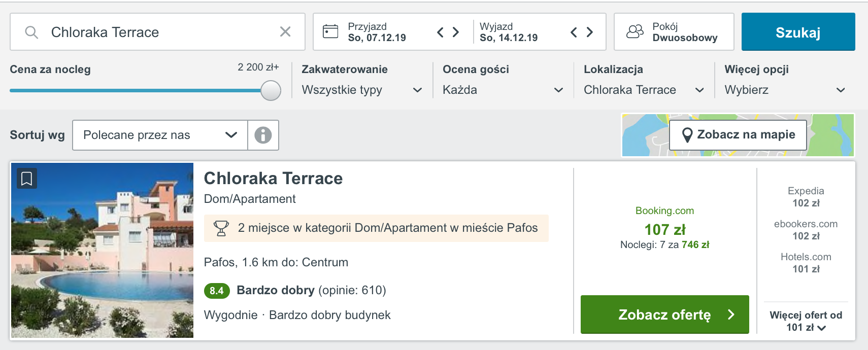Open the arrival date calendar icon
Screen dimensions: 868x350
330,31
